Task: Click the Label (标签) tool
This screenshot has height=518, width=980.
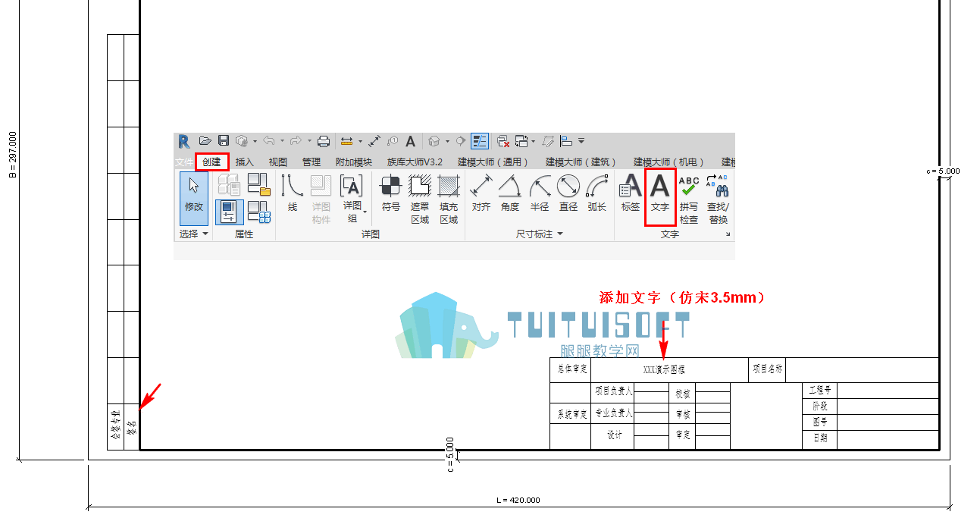Action: point(631,193)
